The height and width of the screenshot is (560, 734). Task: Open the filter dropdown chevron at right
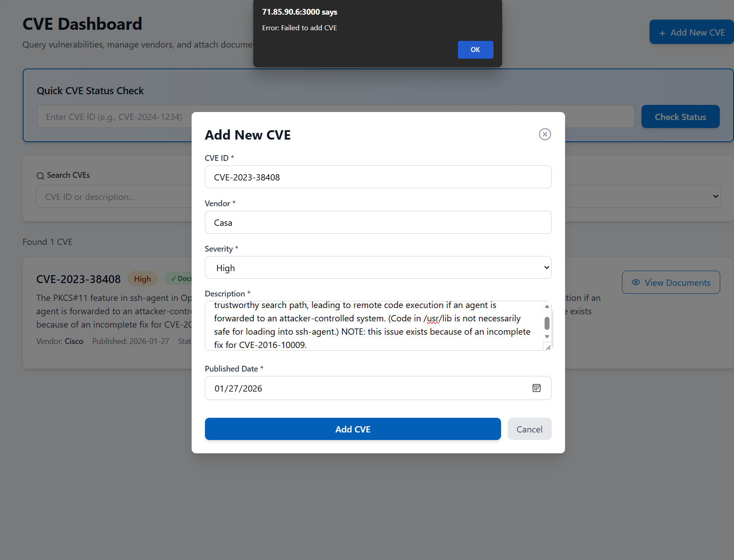(x=715, y=196)
